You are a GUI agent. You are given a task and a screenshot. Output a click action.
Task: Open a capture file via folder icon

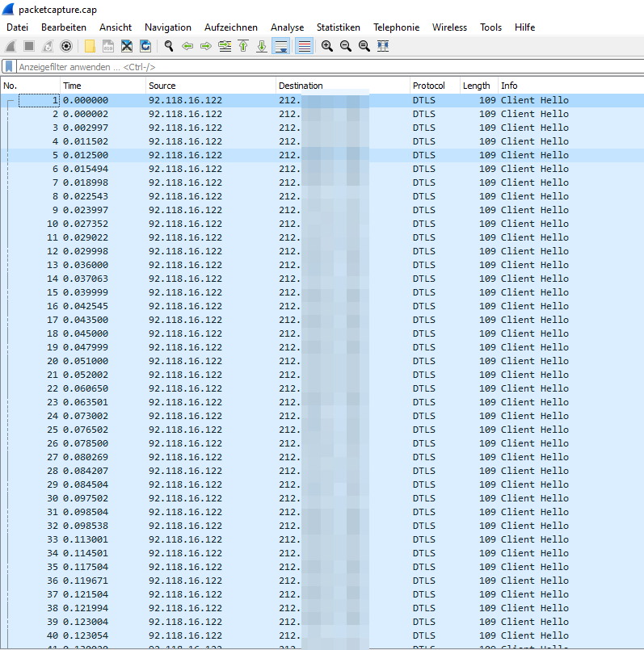pos(90,46)
